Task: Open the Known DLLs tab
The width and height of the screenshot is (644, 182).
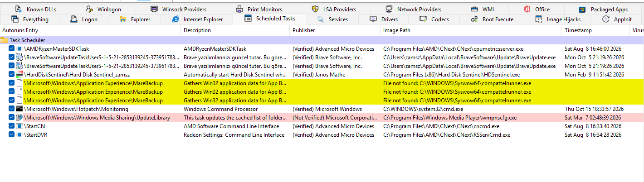Action: 35,9
